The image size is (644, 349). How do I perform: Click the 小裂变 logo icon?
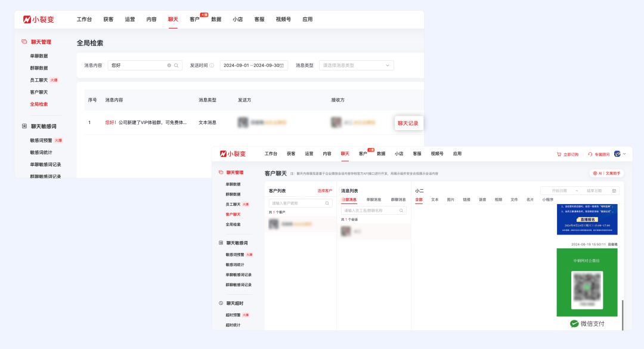click(x=27, y=18)
